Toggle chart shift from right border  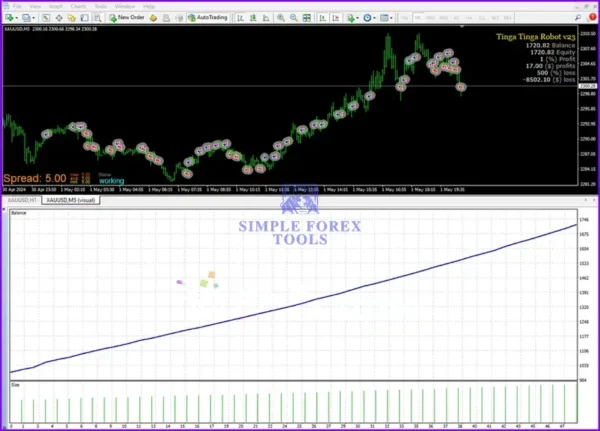click(x=336, y=18)
